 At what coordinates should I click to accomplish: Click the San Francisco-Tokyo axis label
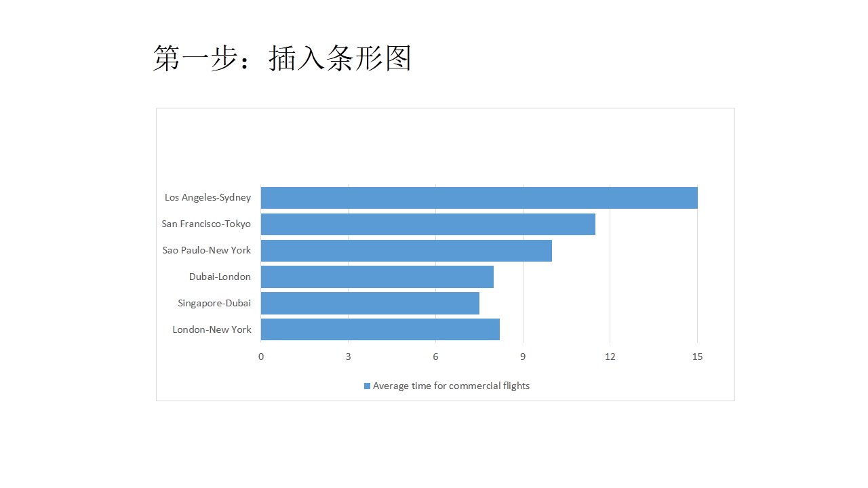(x=206, y=224)
